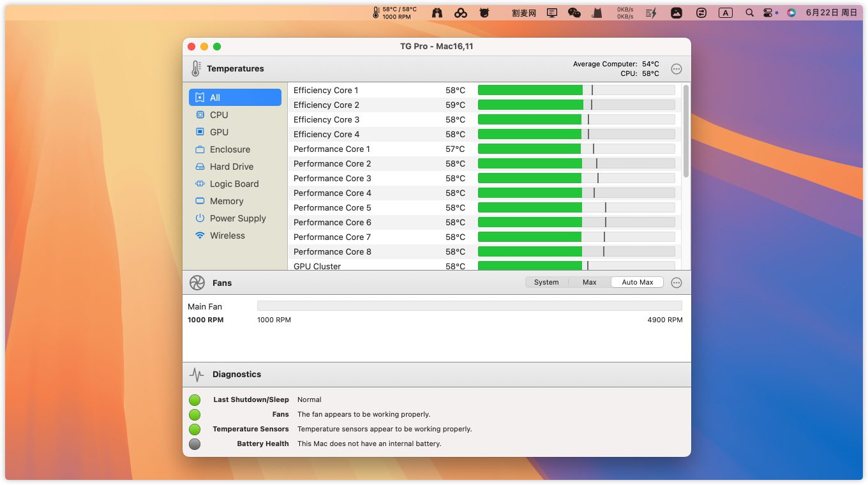Open TG Pro temperature menu bar item
868x485 pixels.
[395, 13]
